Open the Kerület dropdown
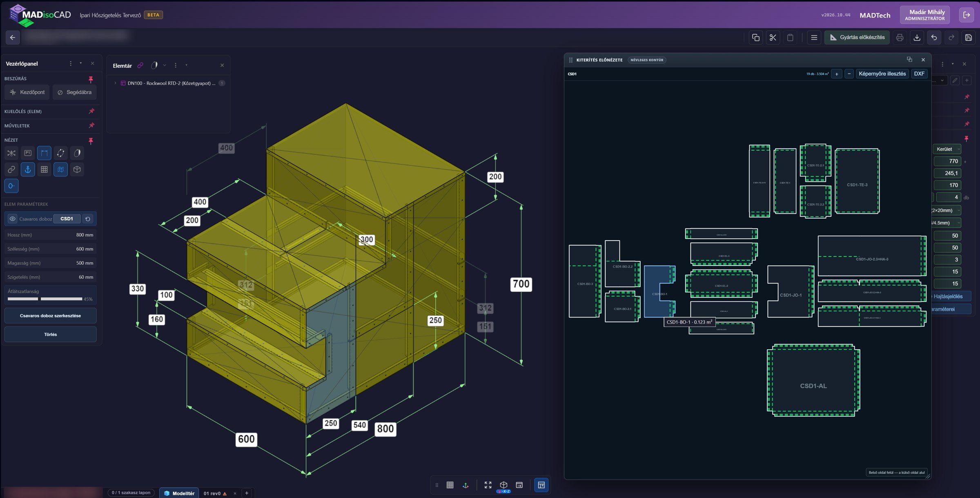 (x=947, y=149)
